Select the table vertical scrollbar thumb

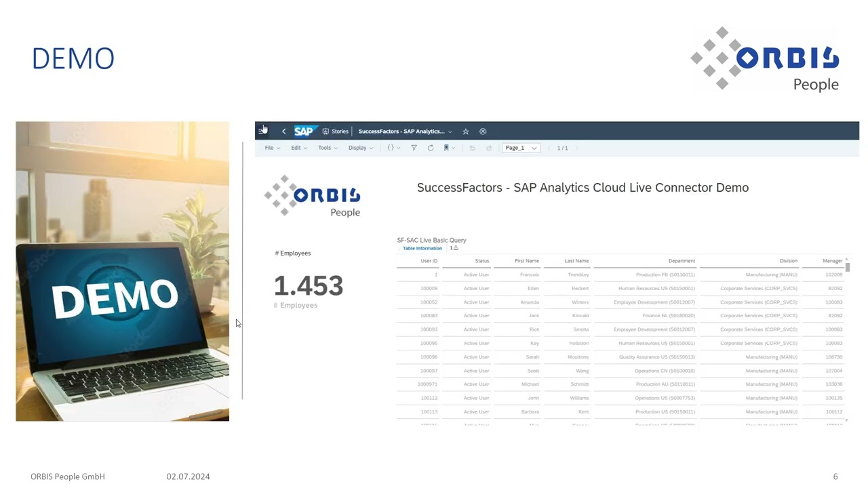click(847, 267)
